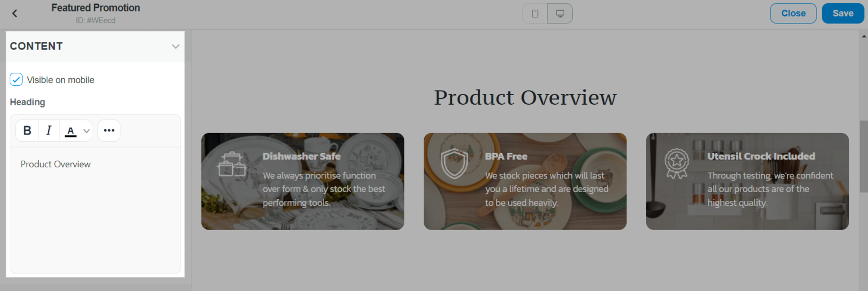Toggle Visible on mobile checkbox
868x291 pixels.
tap(16, 80)
